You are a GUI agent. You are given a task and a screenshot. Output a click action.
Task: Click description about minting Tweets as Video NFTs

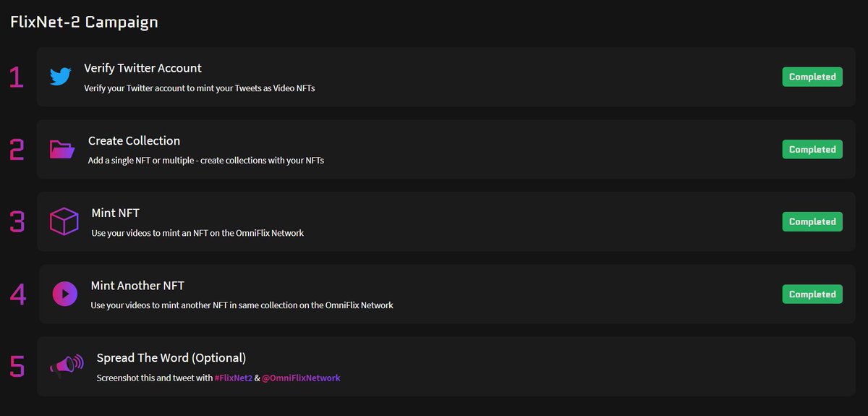tap(200, 88)
